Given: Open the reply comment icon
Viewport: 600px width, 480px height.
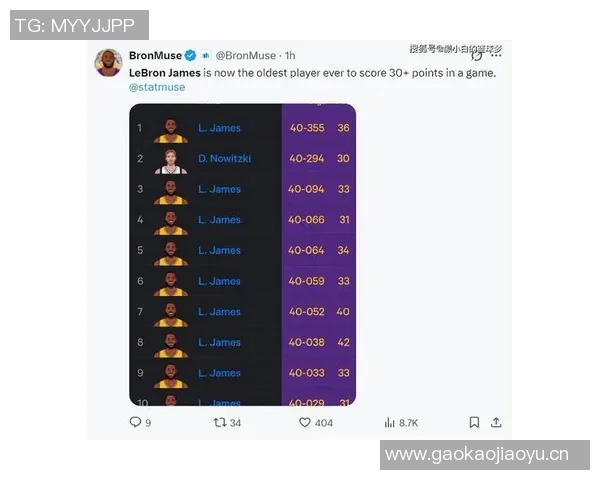Looking at the screenshot, I should 135,422.
